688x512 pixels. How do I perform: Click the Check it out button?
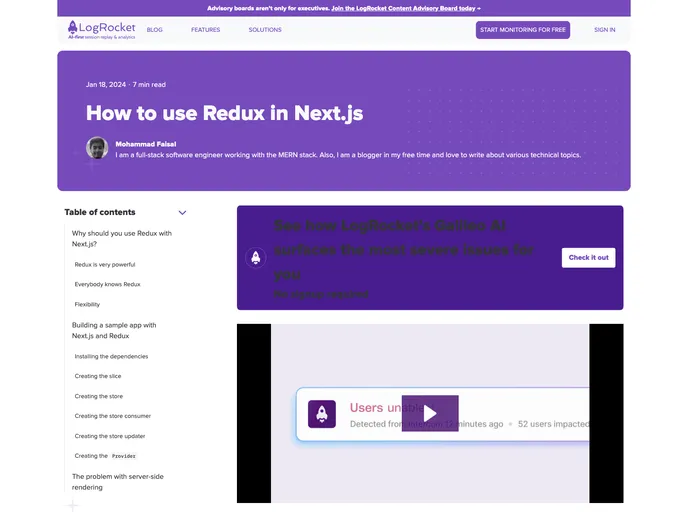pyautogui.click(x=588, y=258)
